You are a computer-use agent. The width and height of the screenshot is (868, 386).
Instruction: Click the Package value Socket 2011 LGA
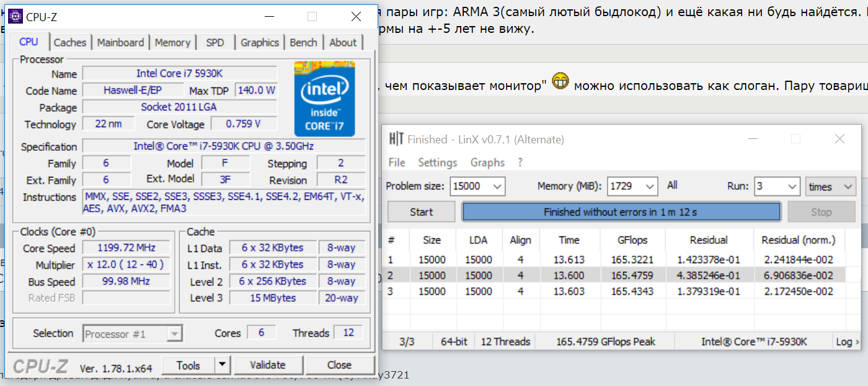pyautogui.click(x=180, y=107)
